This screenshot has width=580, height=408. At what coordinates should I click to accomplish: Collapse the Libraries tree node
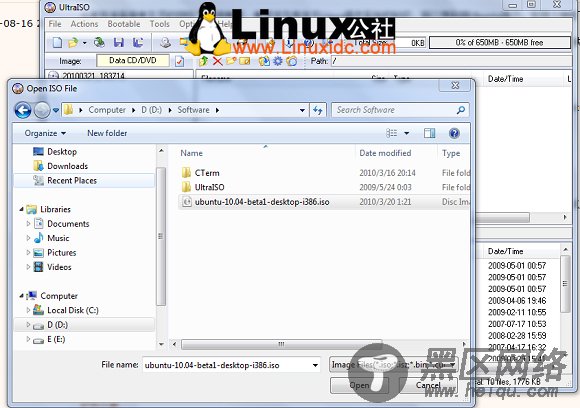coord(21,209)
